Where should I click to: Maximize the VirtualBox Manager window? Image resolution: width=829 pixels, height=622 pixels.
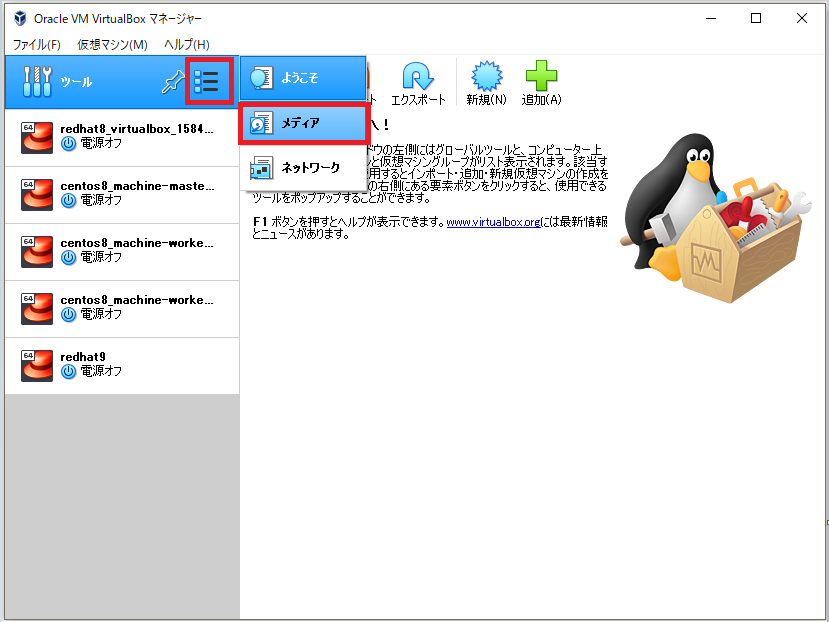(756, 18)
